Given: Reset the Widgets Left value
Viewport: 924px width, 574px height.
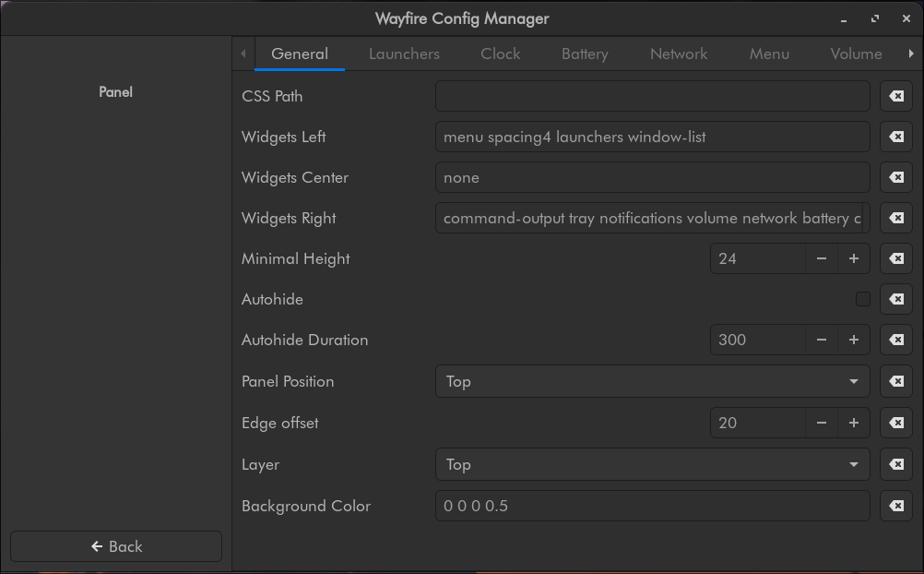Looking at the screenshot, I should [x=896, y=137].
